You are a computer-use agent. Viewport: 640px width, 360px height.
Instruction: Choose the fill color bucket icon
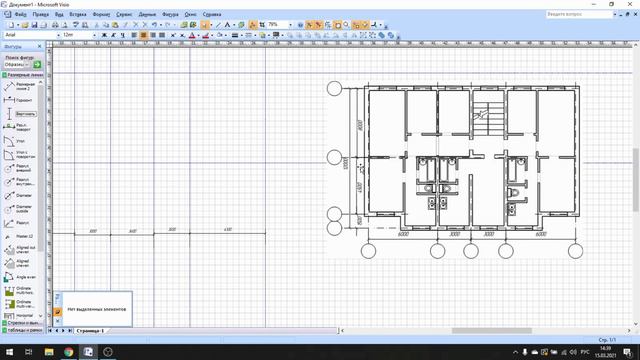(220, 35)
